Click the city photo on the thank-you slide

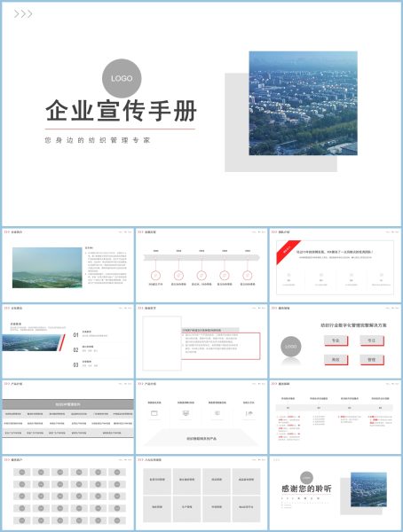[368, 489]
